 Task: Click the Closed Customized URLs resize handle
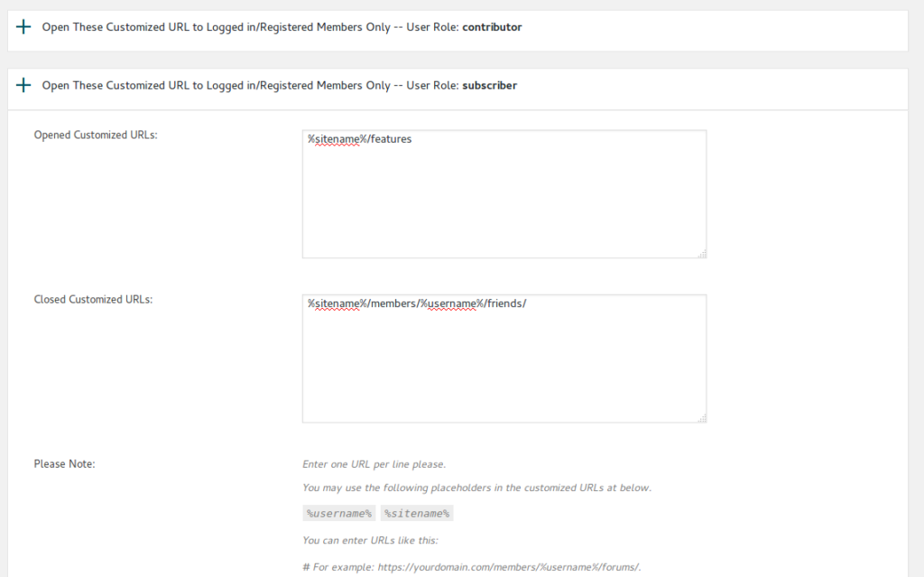click(702, 418)
